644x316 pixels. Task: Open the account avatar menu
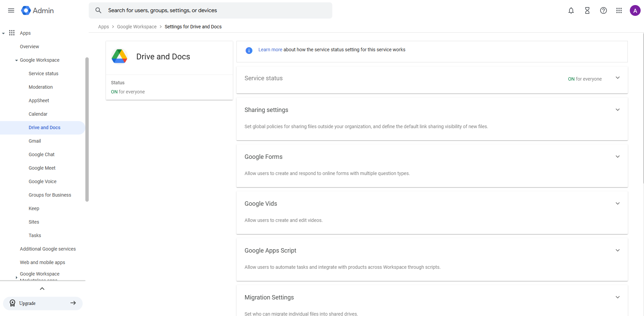[635, 10]
